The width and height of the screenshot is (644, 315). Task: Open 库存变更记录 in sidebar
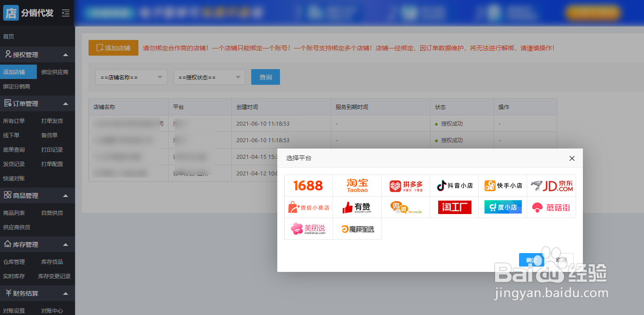click(54, 276)
